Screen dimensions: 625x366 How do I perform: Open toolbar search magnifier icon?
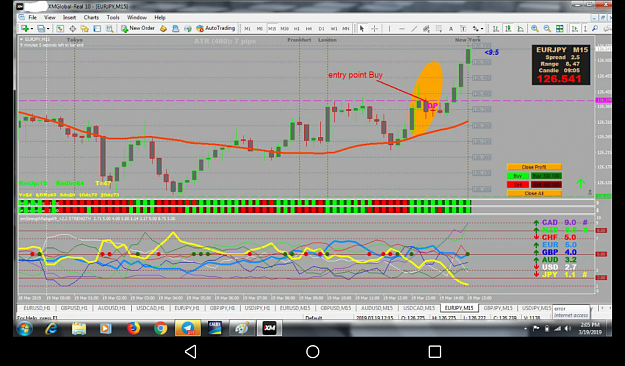(x=595, y=28)
